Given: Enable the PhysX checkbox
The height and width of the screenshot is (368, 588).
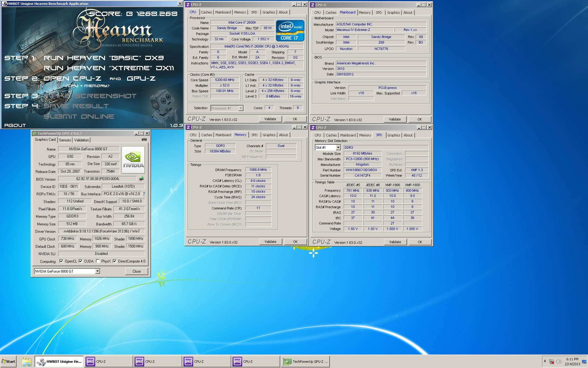Looking at the screenshot, I should coord(98,261).
